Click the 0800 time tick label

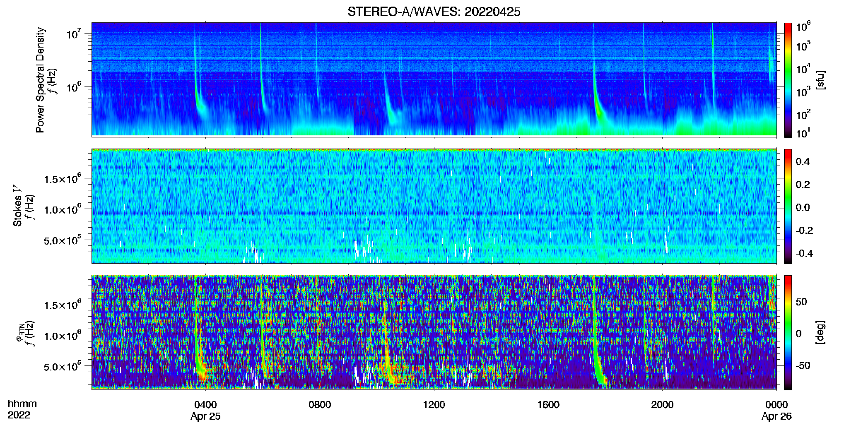pos(320,404)
